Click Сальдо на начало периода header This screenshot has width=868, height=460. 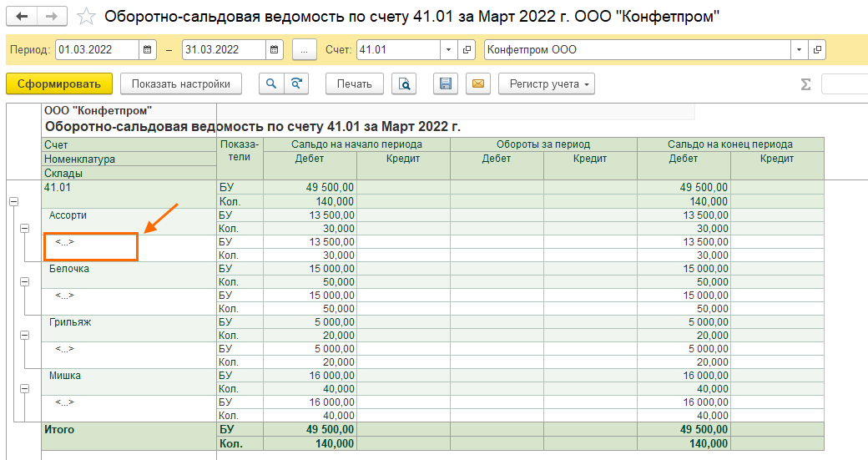356,144
